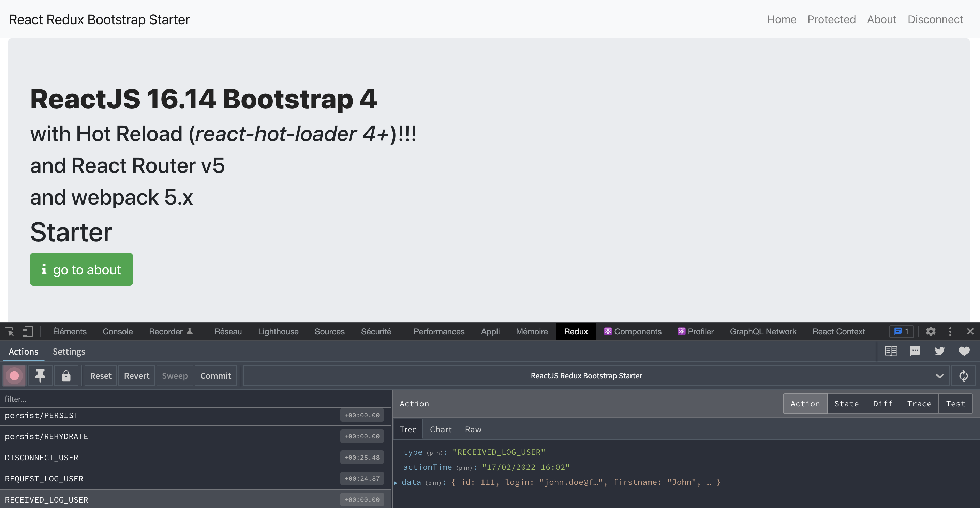Click the green go to about button
Viewport: 980px width, 508px height.
81,269
